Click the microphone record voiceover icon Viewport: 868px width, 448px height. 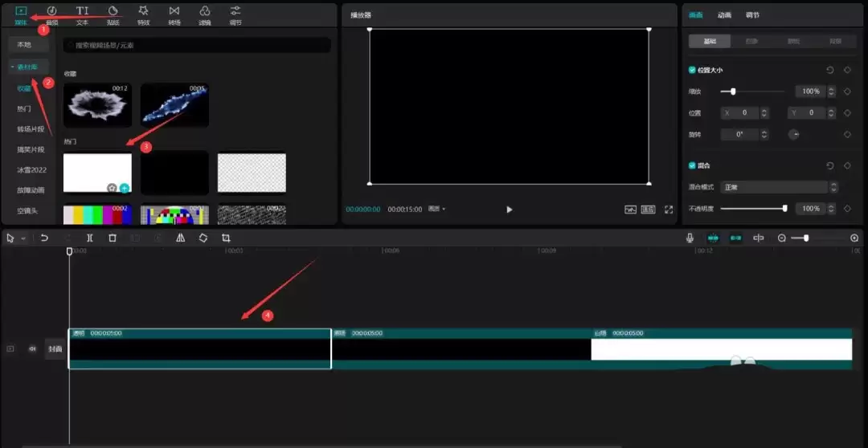click(x=690, y=238)
